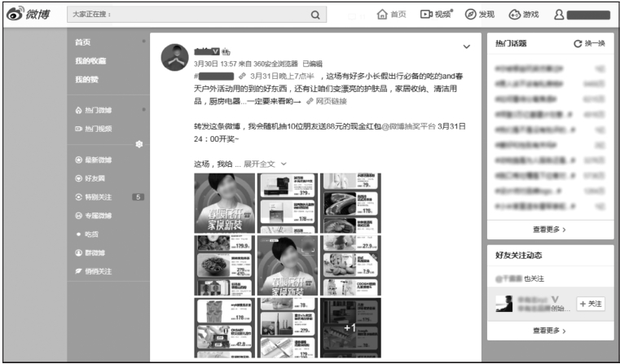
Task: Select 我的收藏 in the sidebar
Action: tap(90, 61)
